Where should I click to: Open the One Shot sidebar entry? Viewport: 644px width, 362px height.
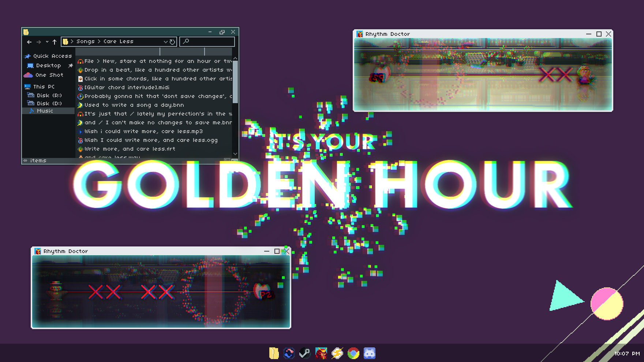point(49,75)
